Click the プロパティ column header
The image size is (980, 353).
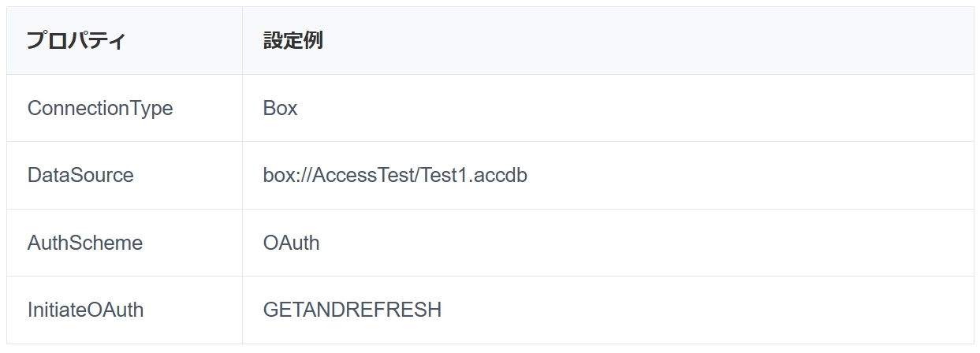[x=76, y=41]
